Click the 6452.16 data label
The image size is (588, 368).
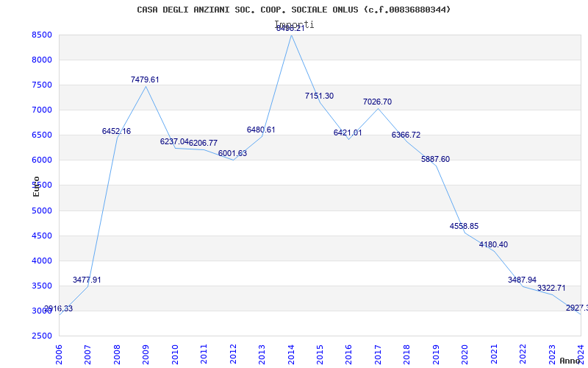116,131
